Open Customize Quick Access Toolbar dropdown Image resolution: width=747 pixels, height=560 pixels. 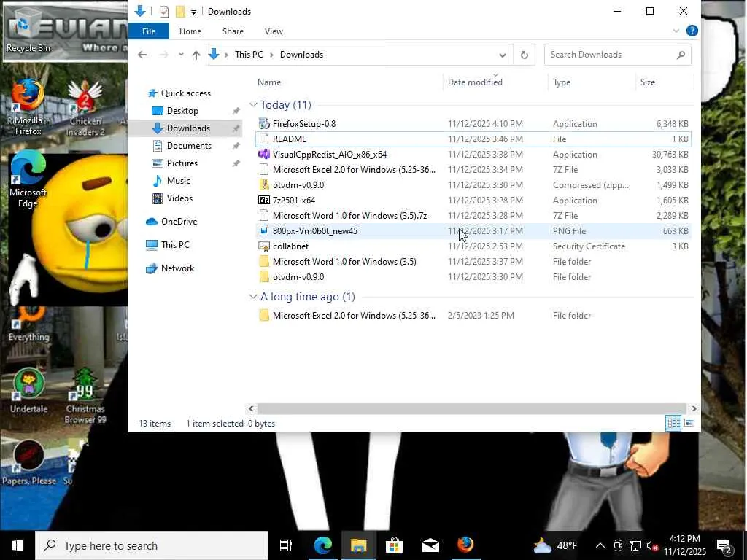tap(193, 12)
